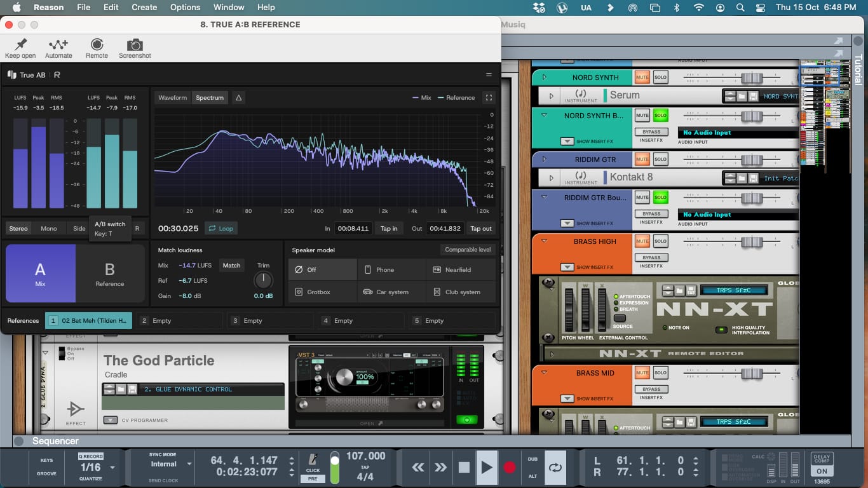Toggle Delay Comp ON button
Viewport: 868px width, 488px height.
[x=822, y=471]
